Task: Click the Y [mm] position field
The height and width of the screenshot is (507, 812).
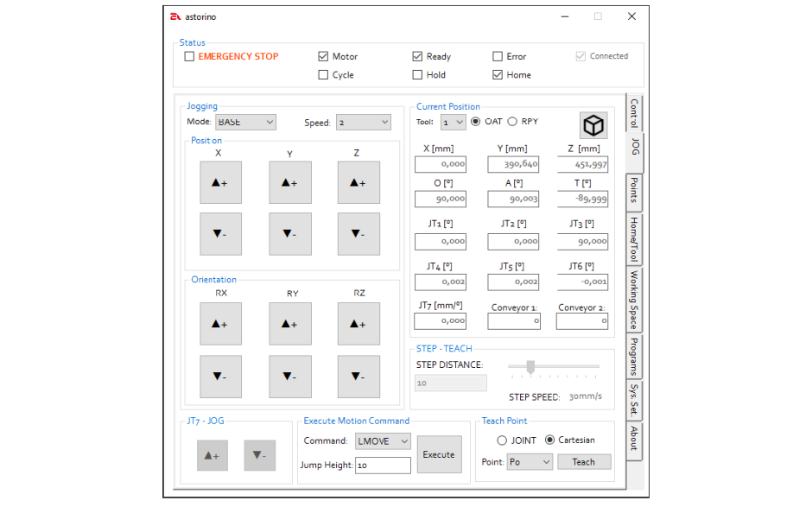Action: (x=513, y=164)
